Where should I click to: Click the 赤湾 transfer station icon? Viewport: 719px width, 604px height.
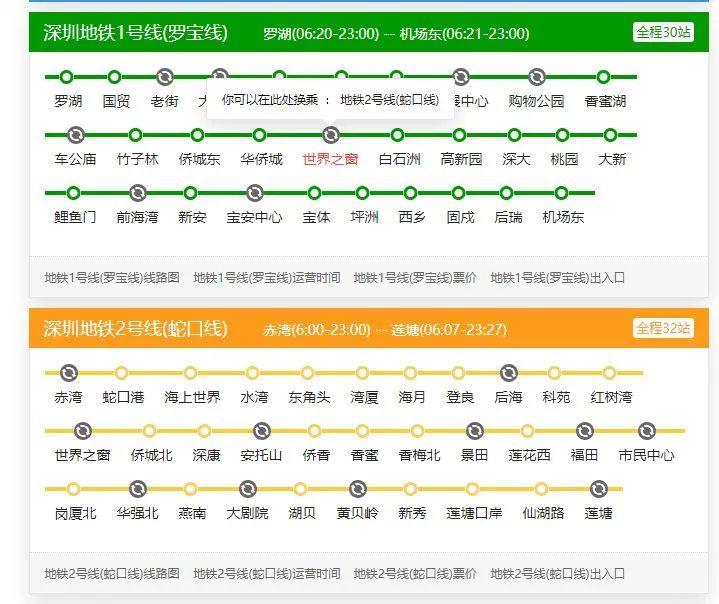pyautogui.click(x=69, y=373)
